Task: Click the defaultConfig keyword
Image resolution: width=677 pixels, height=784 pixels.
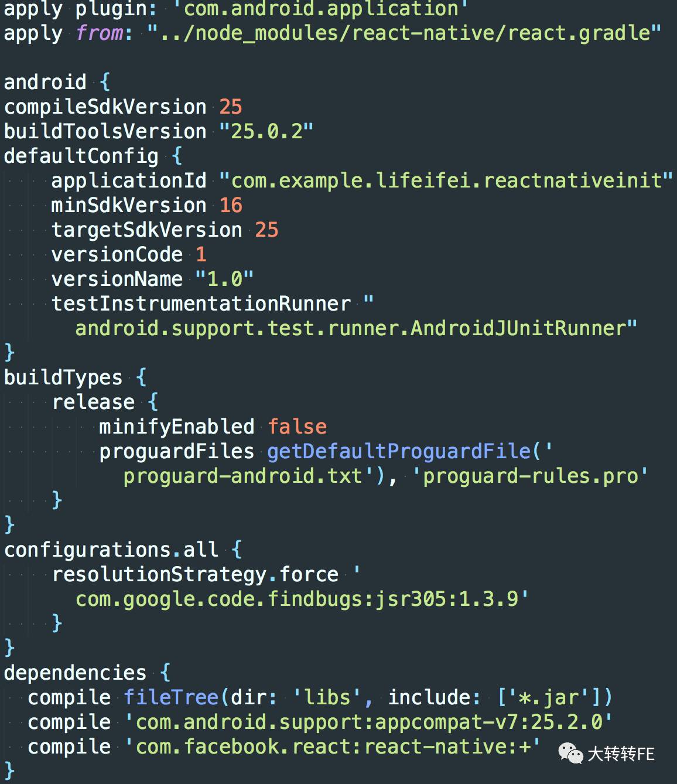Action: tap(81, 156)
